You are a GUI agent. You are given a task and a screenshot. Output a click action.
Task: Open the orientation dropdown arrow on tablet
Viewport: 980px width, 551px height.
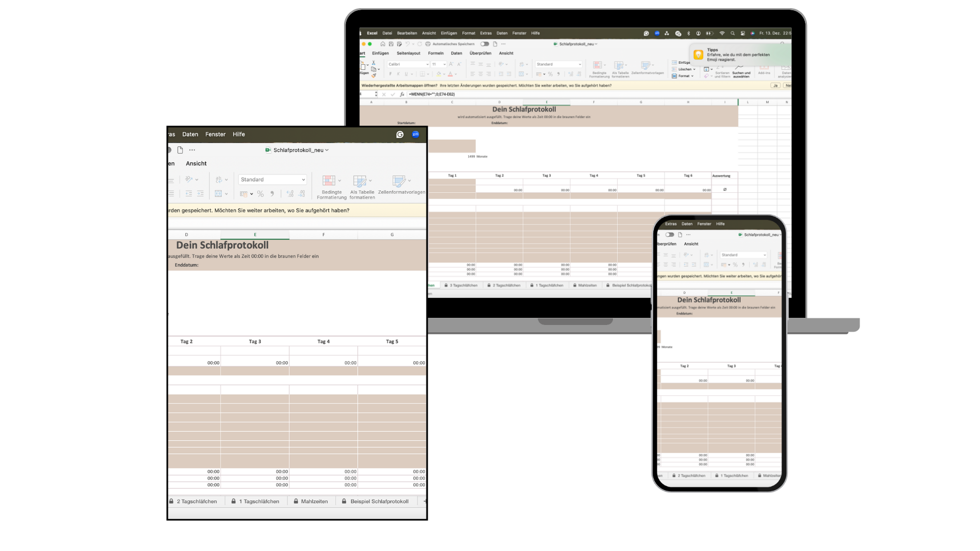[197, 180]
